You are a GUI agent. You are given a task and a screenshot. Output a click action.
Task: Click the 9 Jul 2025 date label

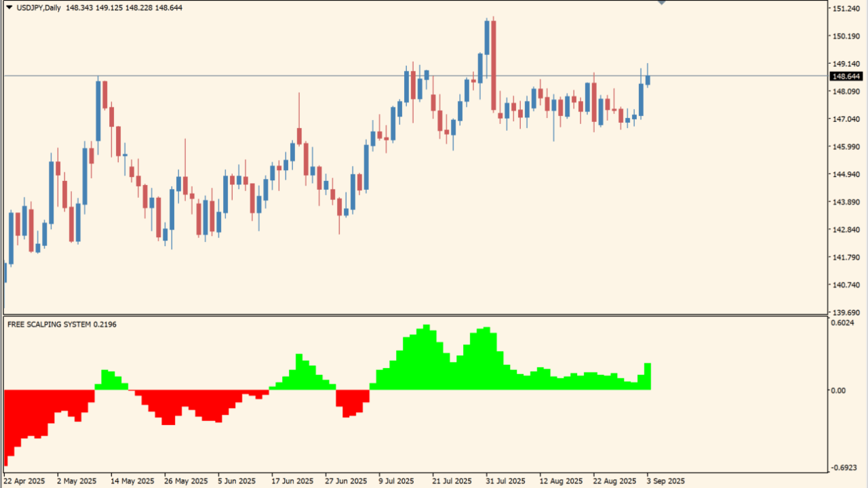pos(395,481)
